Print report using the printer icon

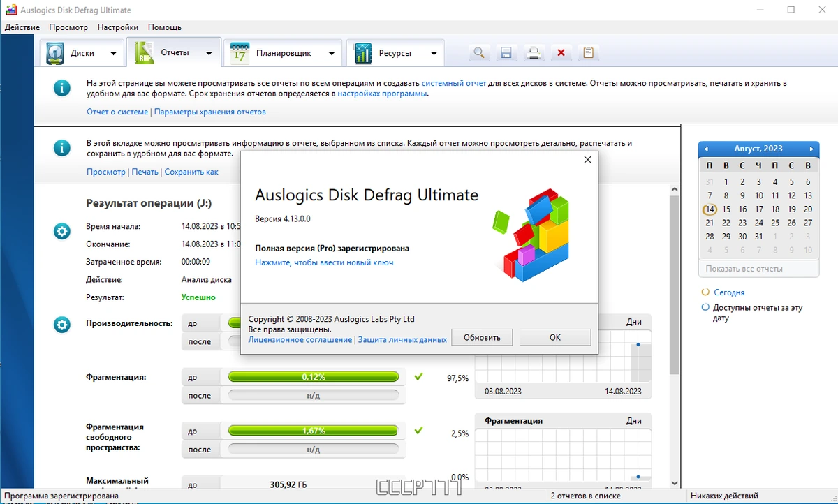[x=534, y=53]
